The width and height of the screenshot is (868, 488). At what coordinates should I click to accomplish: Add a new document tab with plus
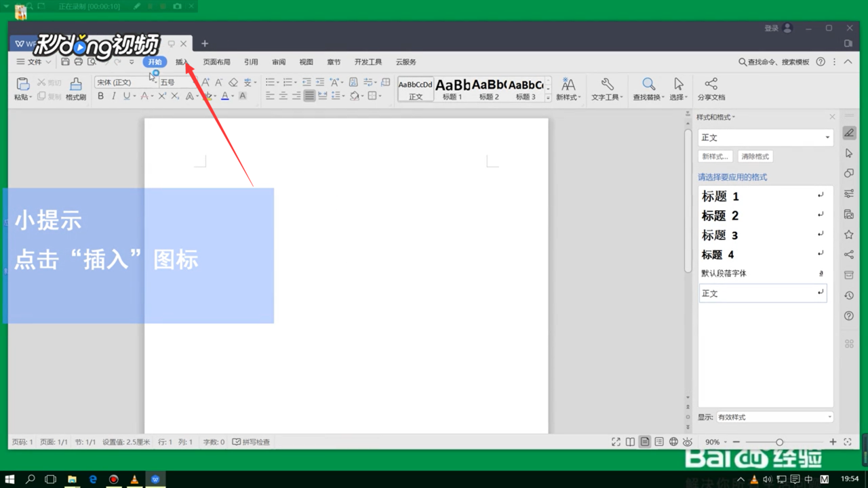(204, 43)
